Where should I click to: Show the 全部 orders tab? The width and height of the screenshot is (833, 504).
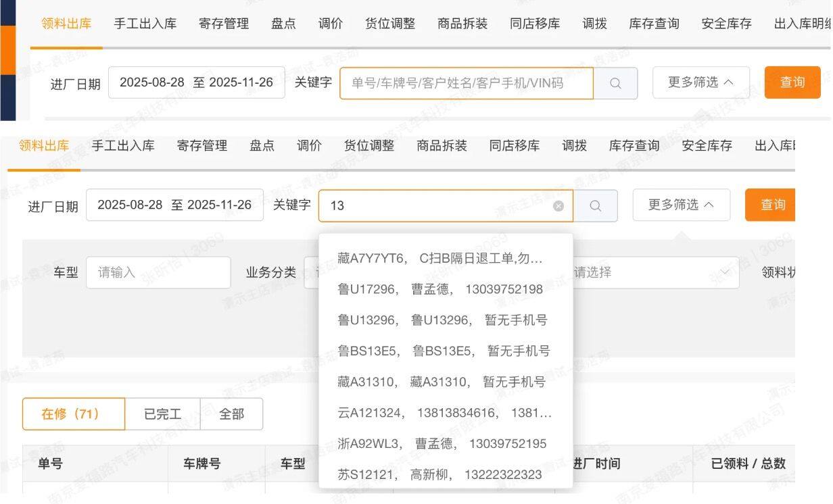point(231,414)
